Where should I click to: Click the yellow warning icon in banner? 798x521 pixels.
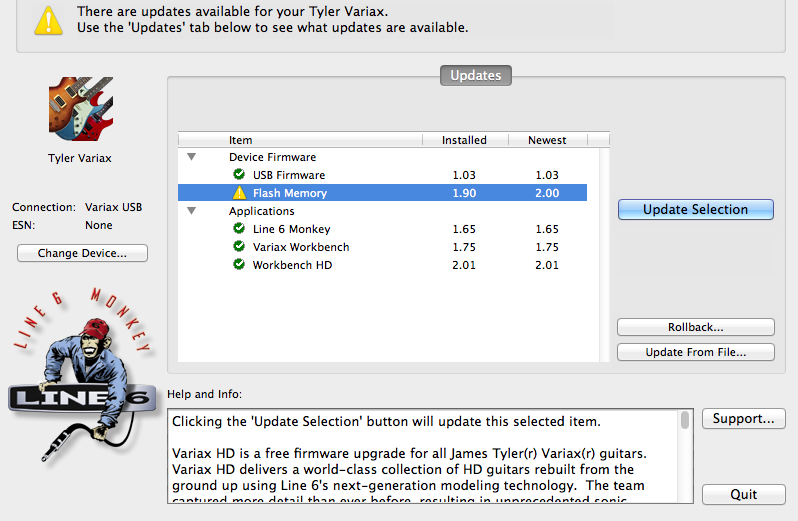[48, 19]
